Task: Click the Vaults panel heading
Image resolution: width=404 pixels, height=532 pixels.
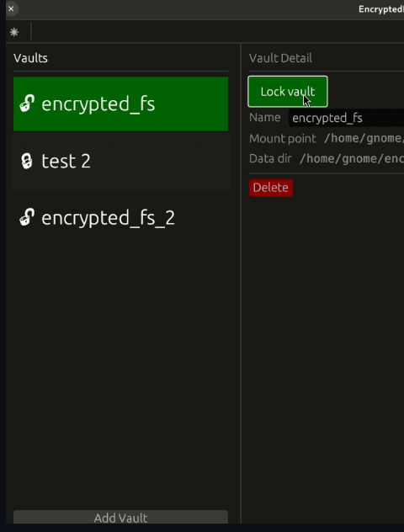Action: (x=30, y=58)
